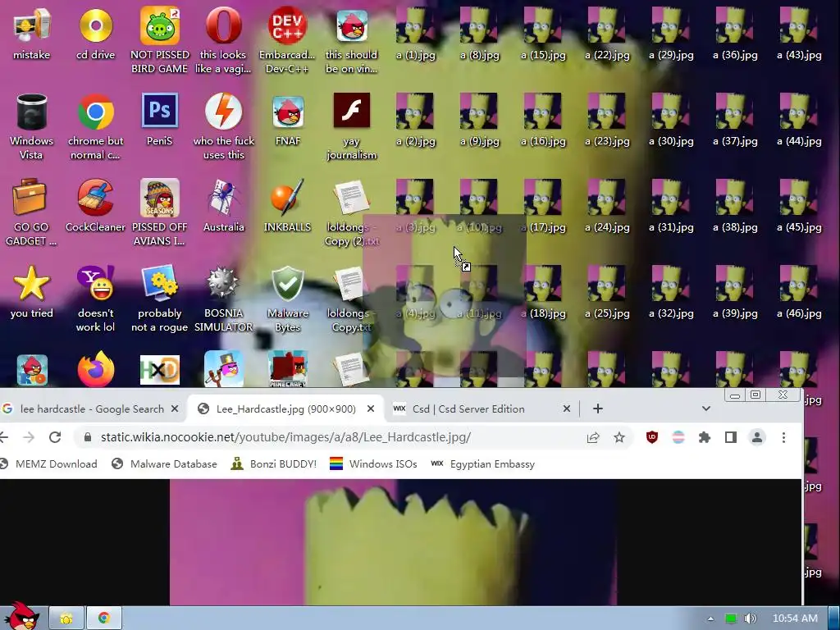
Task: Open a new Chrome tab
Action: click(x=598, y=409)
